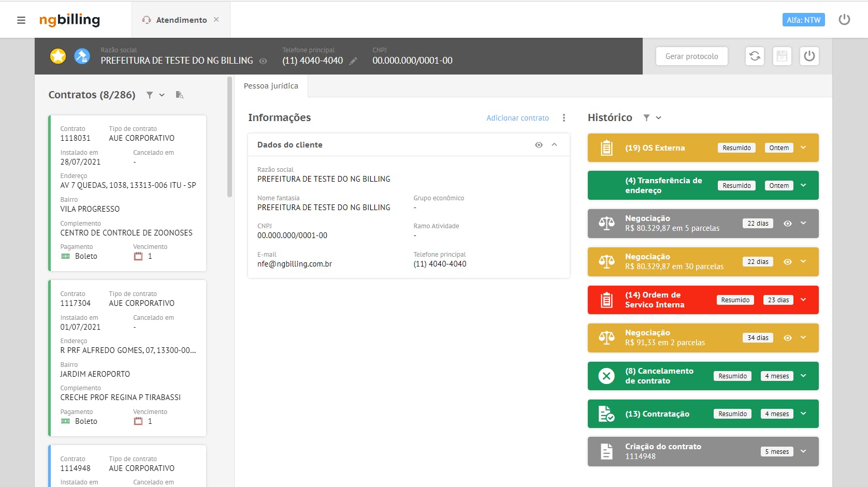Toggle eye on Negociação 30 parcelas entry

(788, 262)
